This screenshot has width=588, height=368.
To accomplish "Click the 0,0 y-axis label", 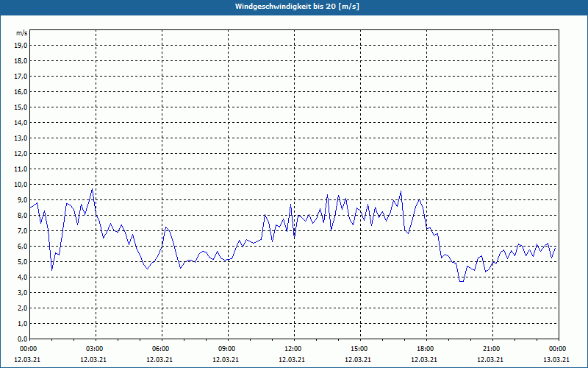I will tap(22, 339).
